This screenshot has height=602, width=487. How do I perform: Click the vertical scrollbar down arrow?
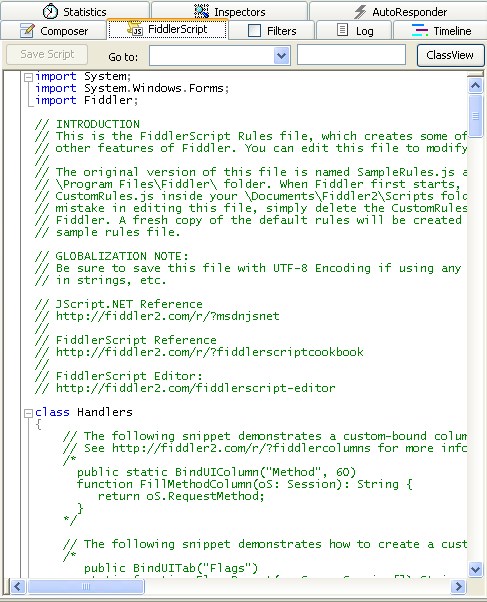pos(475,569)
